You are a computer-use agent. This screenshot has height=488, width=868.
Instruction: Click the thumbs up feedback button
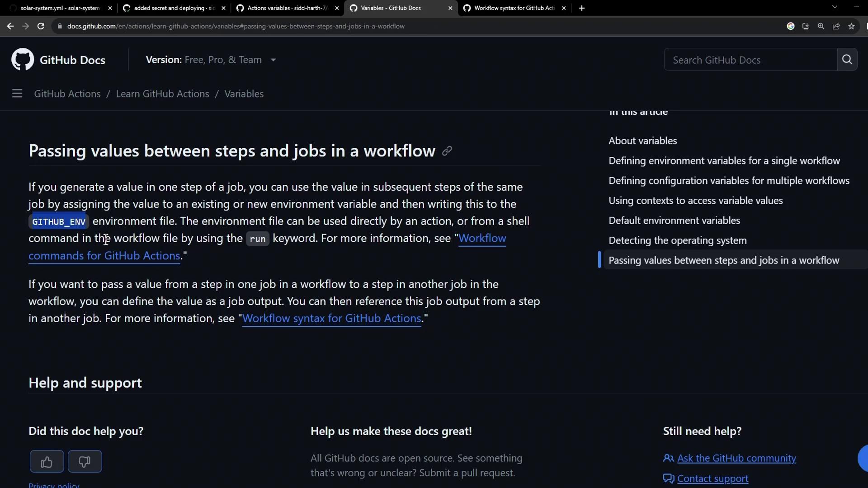point(47,461)
